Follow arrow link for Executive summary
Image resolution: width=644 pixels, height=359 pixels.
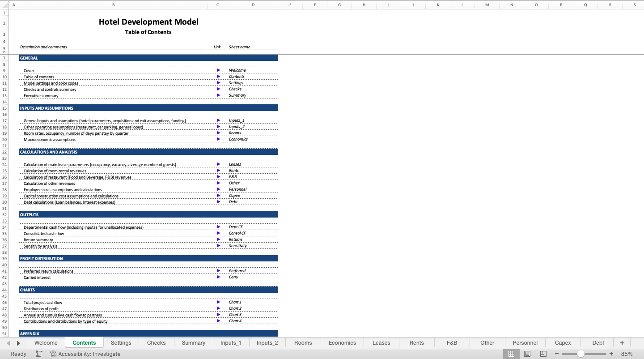pos(218,95)
